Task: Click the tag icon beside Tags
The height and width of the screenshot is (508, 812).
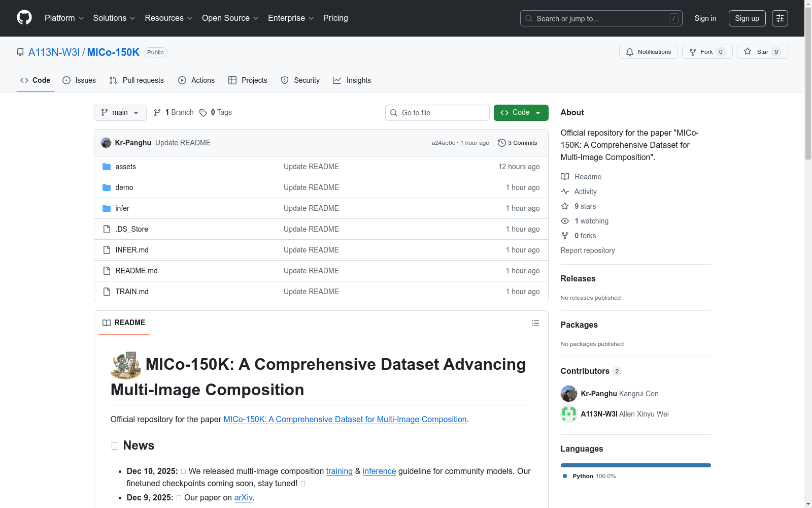Action: click(x=203, y=113)
